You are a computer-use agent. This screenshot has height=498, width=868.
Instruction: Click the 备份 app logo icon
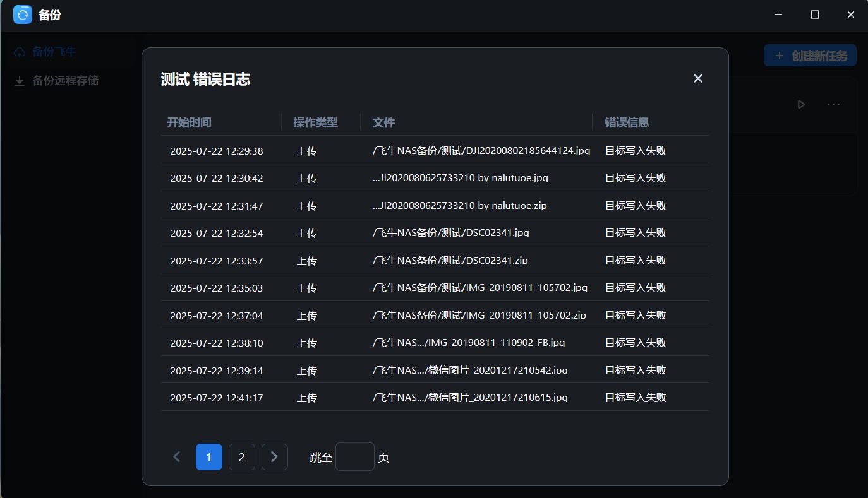click(x=22, y=15)
